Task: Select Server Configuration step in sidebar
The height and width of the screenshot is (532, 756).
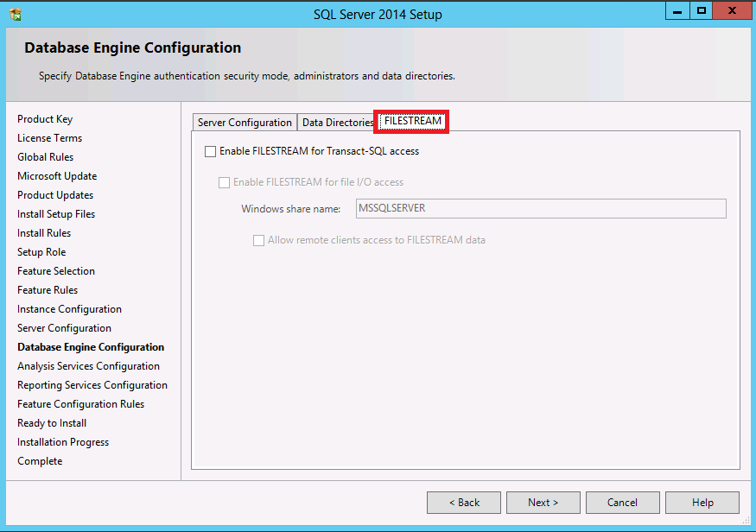Action: click(64, 328)
